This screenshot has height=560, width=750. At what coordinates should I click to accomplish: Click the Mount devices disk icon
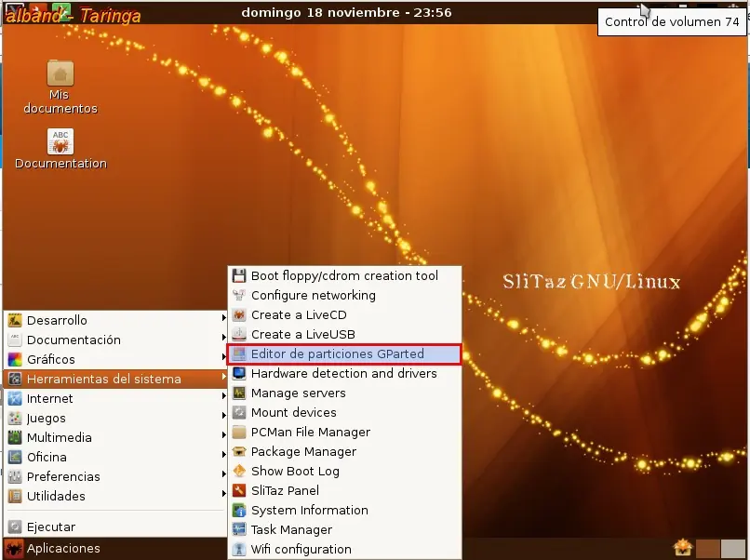coord(239,413)
